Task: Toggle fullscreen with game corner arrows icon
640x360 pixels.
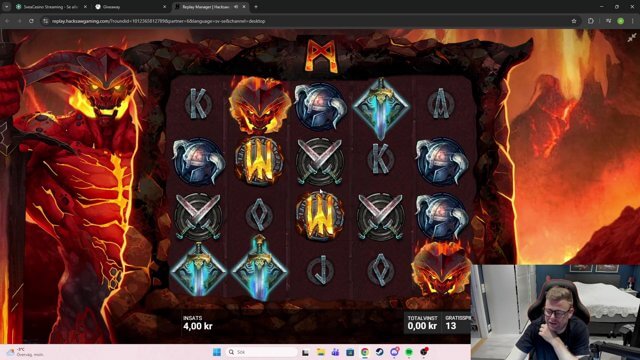Action: (632, 38)
